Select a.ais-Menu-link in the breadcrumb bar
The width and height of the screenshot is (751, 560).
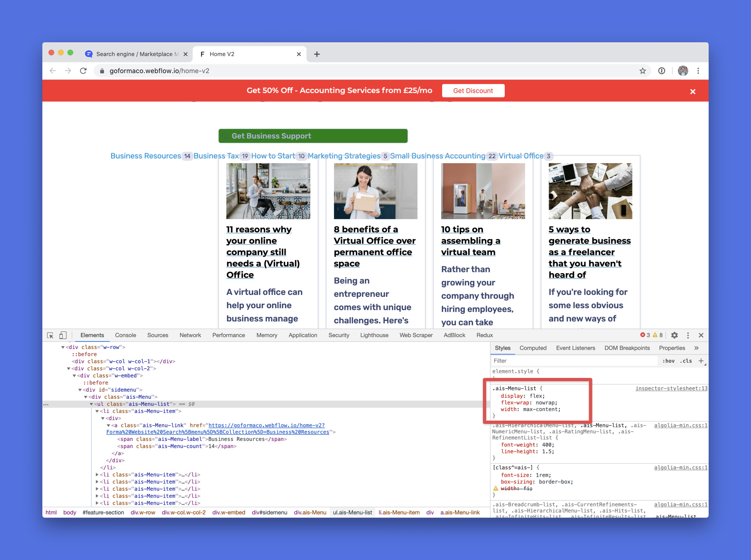[x=460, y=513]
